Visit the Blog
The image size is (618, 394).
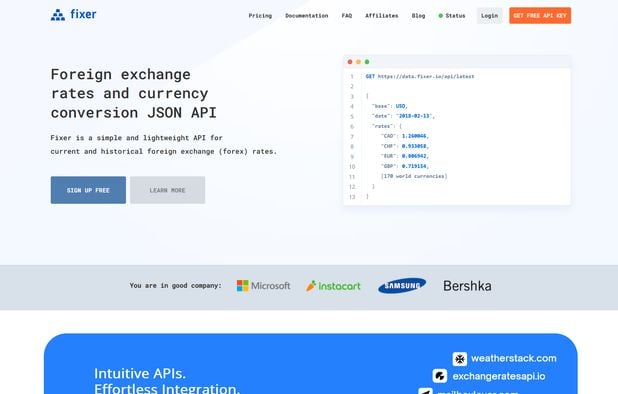click(x=418, y=16)
